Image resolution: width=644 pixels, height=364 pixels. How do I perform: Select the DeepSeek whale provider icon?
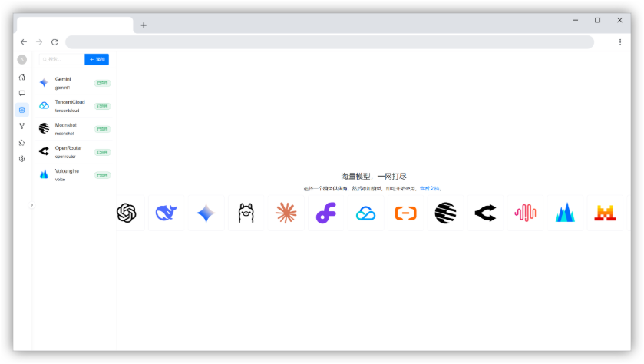click(x=166, y=213)
